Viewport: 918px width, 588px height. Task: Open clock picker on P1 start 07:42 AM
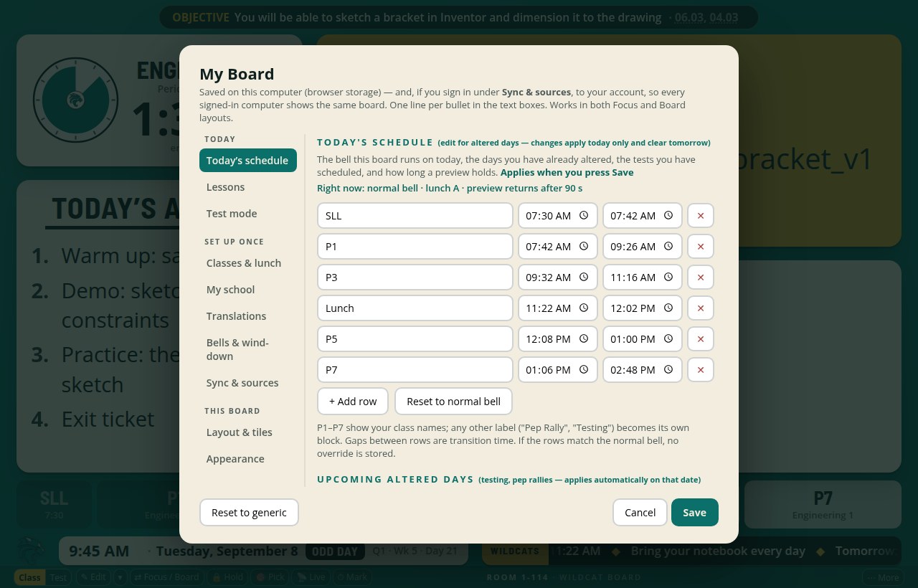point(584,246)
